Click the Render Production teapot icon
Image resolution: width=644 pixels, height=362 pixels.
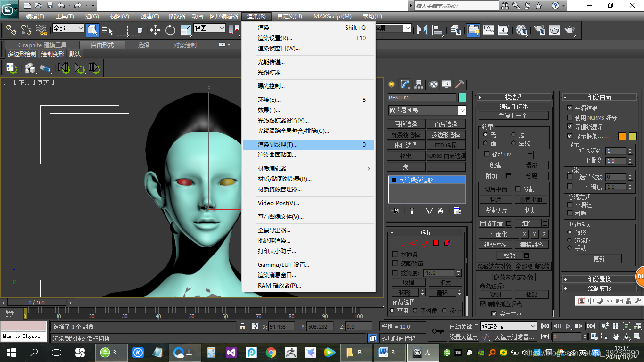coord(570,30)
